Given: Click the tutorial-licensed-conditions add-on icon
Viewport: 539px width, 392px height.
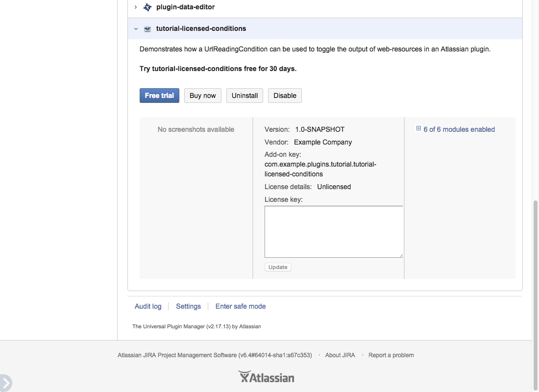Looking at the screenshot, I should (147, 29).
